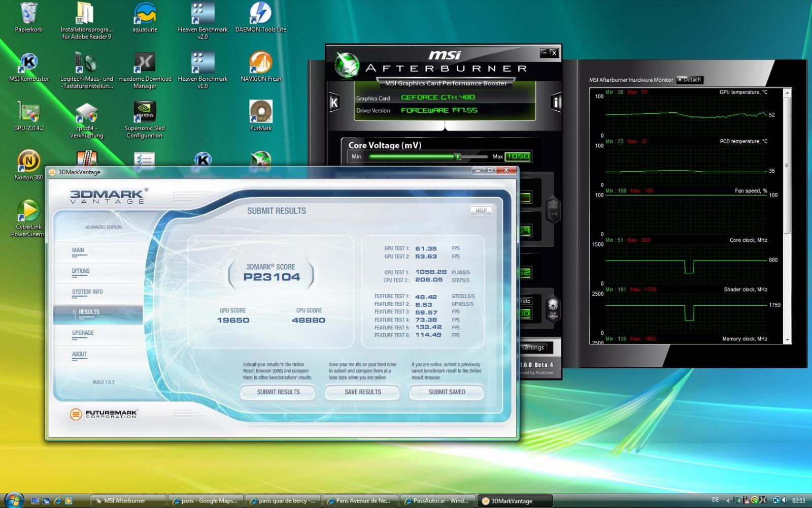The width and height of the screenshot is (812, 508).
Task: Show hidden tray icons with the arrow
Action: tap(728, 501)
